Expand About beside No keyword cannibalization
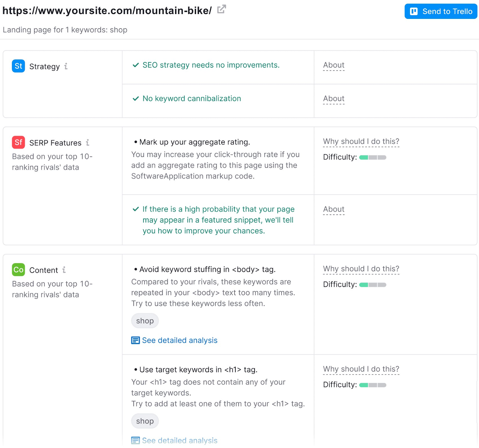This screenshot has width=479, height=448. click(x=333, y=98)
